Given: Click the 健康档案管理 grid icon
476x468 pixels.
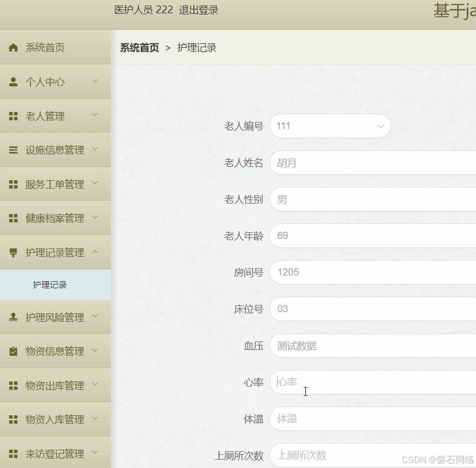Looking at the screenshot, I should click(12, 218).
